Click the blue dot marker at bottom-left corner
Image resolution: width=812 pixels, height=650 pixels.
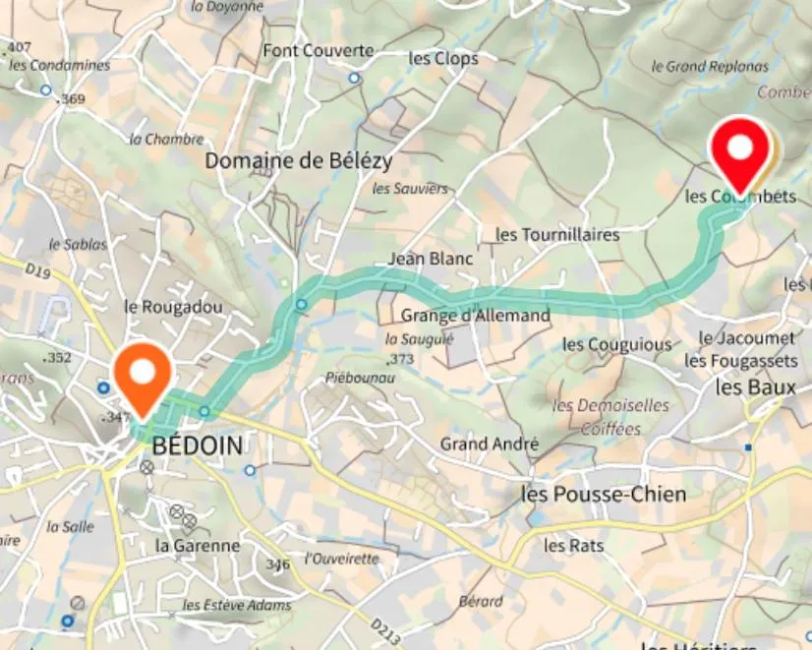pos(67,620)
